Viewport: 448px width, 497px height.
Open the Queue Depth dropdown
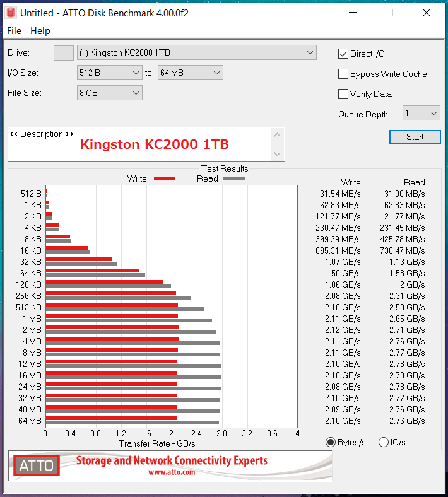[x=421, y=113]
